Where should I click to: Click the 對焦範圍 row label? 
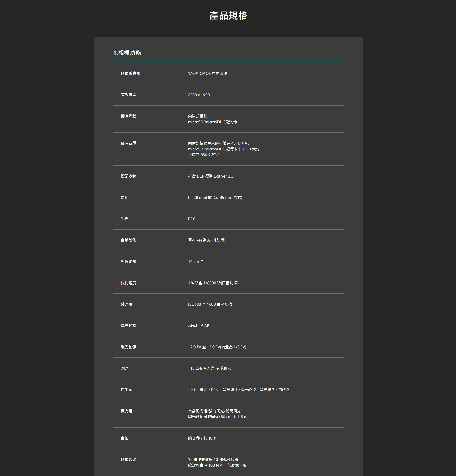pyautogui.click(x=128, y=262)
